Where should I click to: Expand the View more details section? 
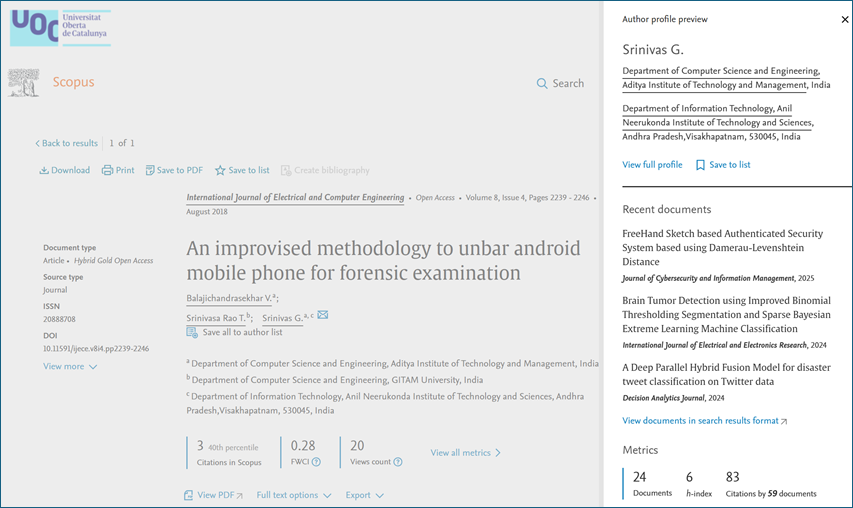coord(70,367)
